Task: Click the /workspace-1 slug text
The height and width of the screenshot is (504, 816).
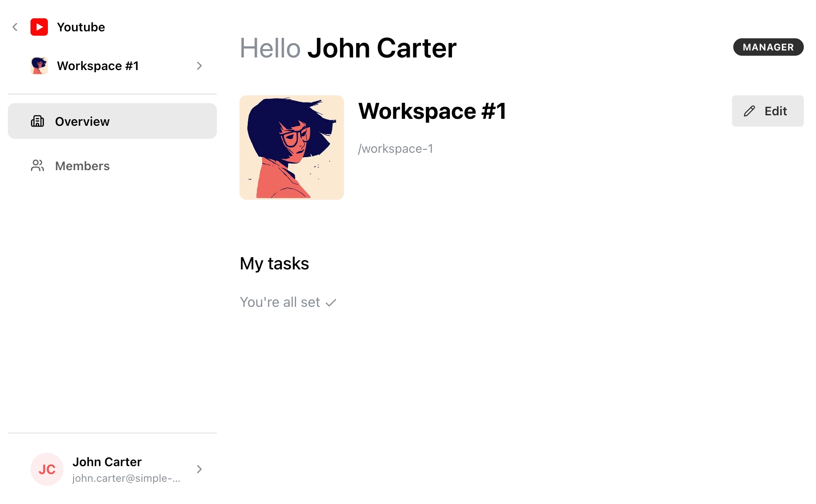Action: click(395, 149)
